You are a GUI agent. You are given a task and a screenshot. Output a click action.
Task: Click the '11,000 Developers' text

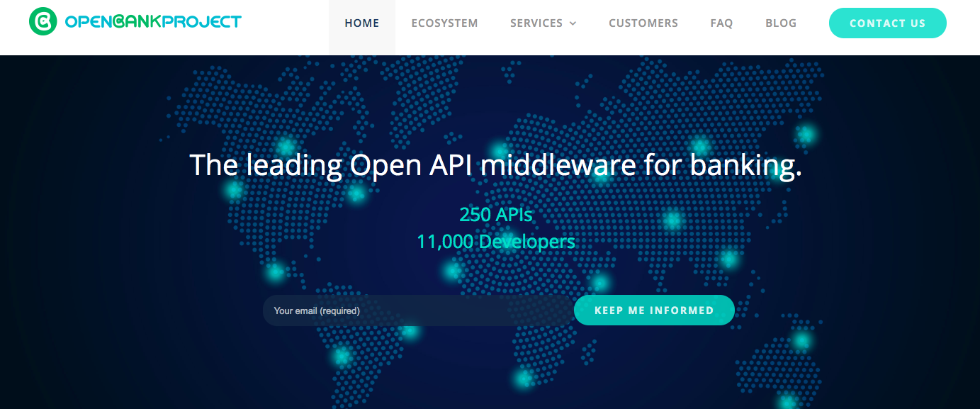(495, 242)
